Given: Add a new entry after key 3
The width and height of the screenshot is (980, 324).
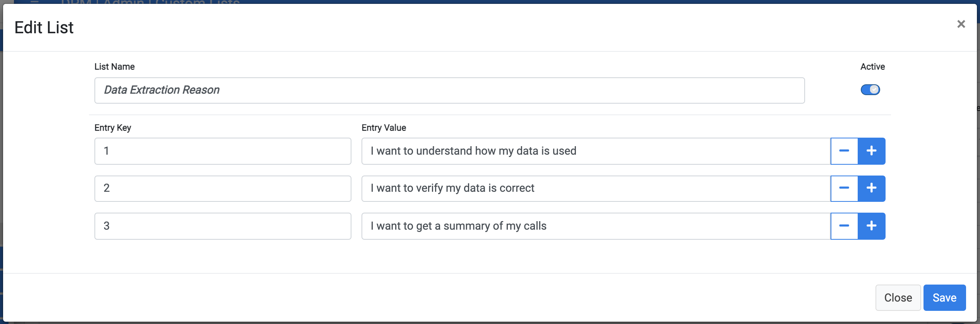Looking at the screenshot, I should click(872, 226).
